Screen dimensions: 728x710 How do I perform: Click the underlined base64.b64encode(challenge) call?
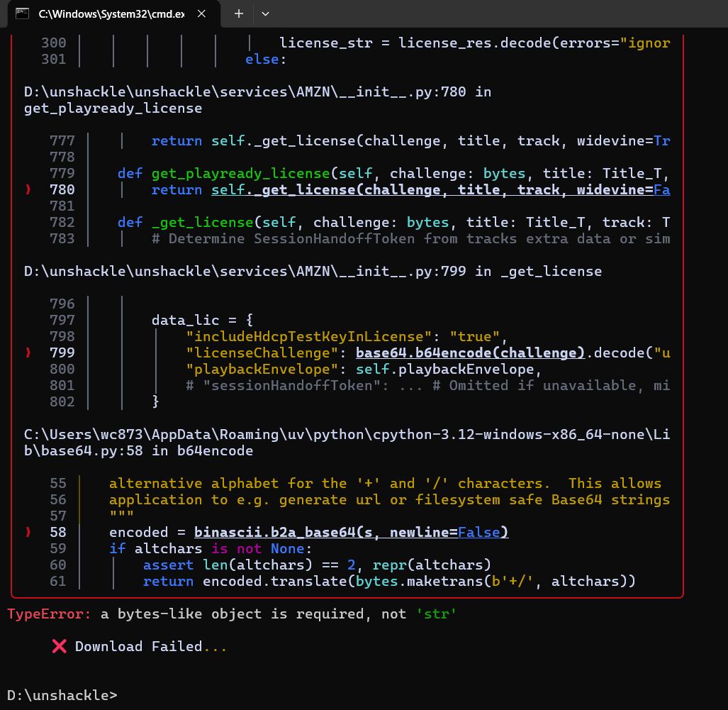coord(470,353)
